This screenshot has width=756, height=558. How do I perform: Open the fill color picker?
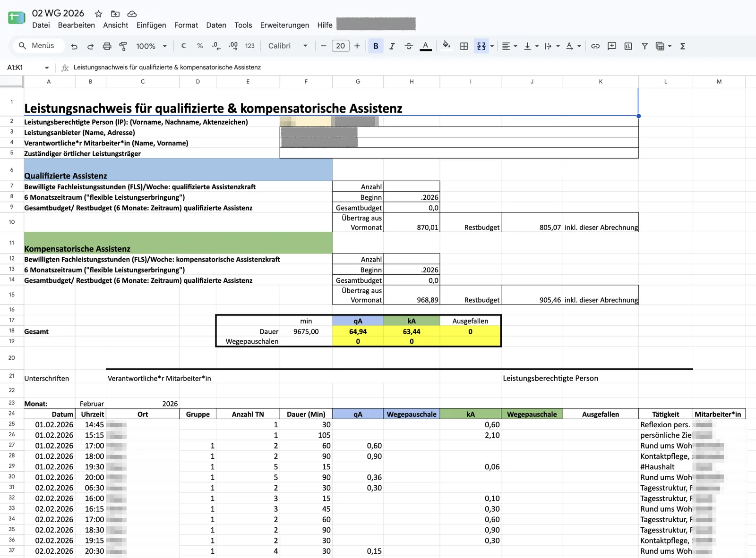coord(446,46)
